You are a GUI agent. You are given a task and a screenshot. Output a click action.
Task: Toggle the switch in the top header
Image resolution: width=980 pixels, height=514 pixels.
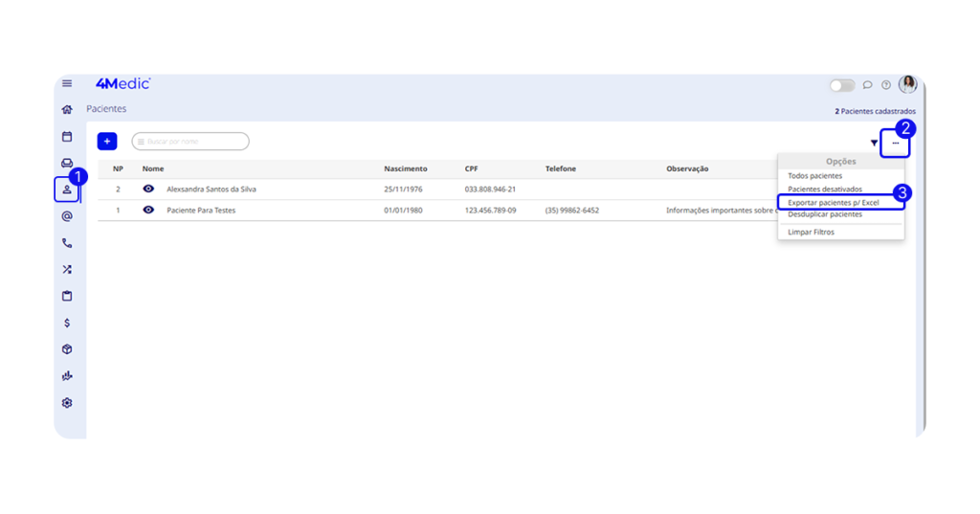[842, 85]
